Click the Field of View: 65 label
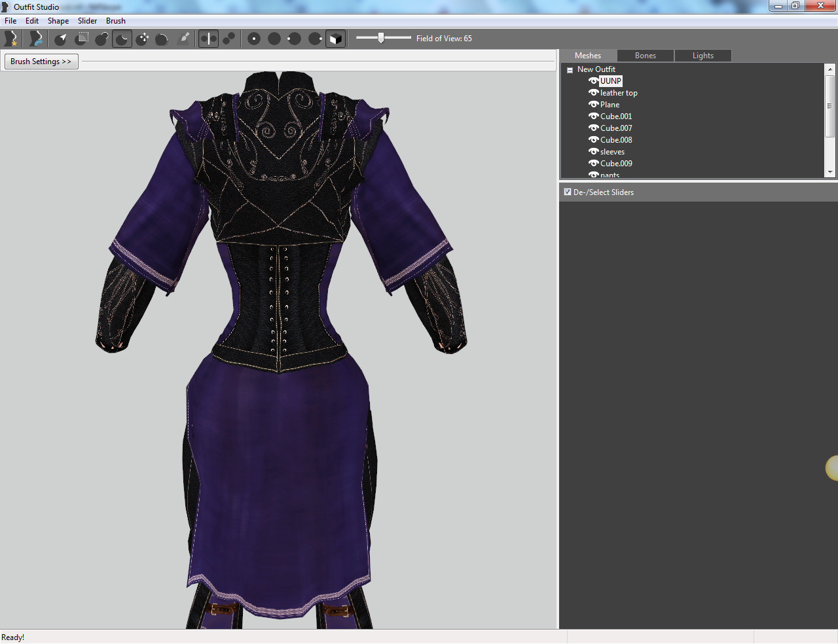838x644 pixels. (x=444, y=39)
